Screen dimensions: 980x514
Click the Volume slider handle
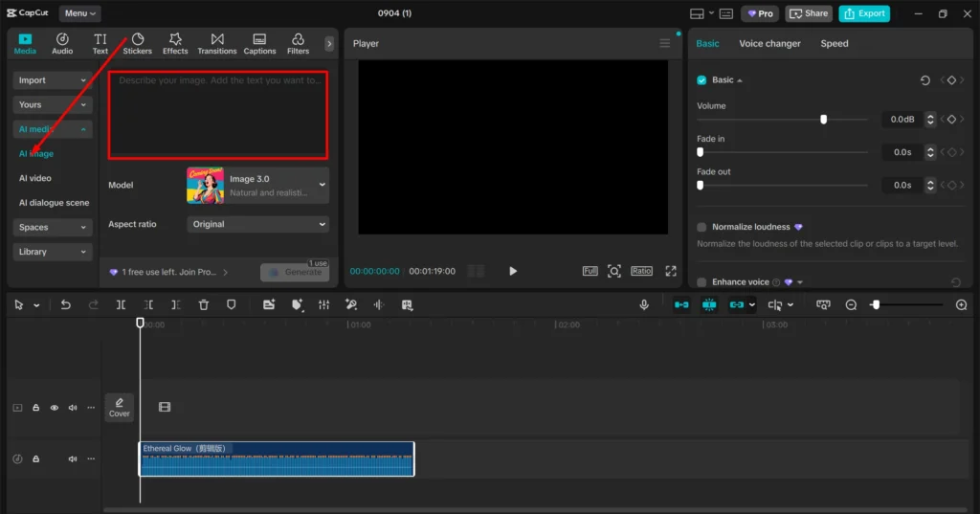click(823, 120)
